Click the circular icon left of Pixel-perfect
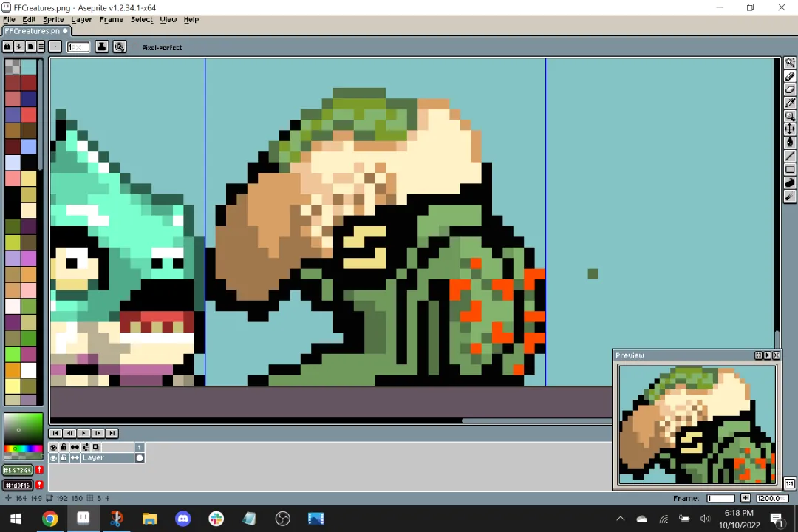This screenshot has height=532, width=798. (x=120, y=47)
